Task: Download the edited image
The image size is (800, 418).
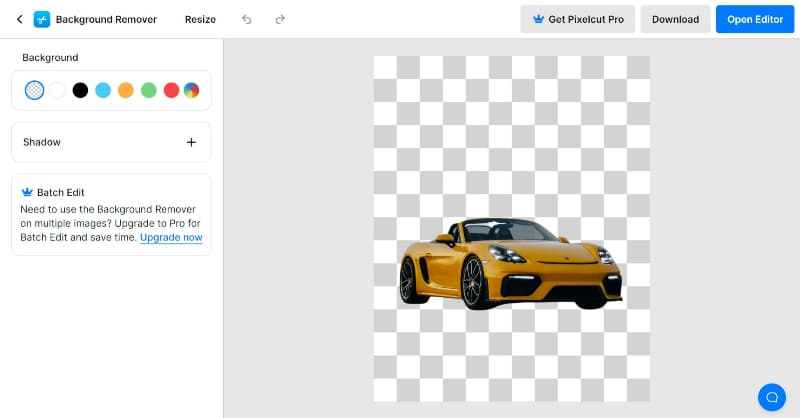Action: 675,19
